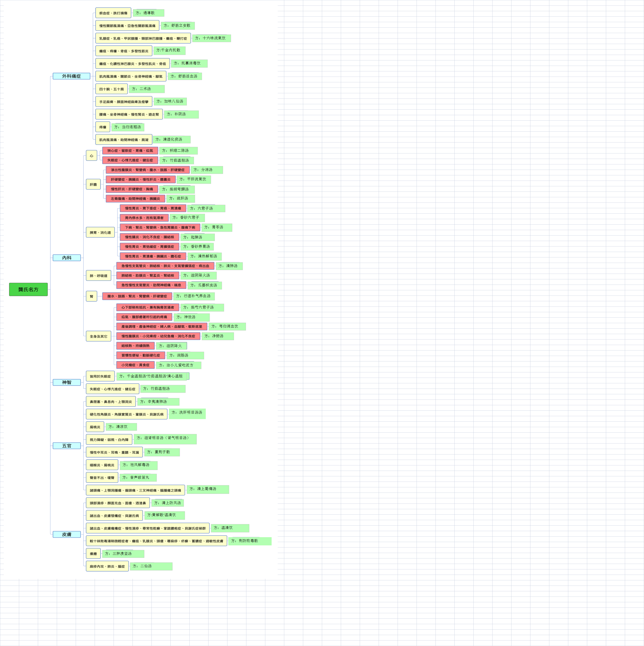Click the 方: 补阴汤 formula box

182,114
